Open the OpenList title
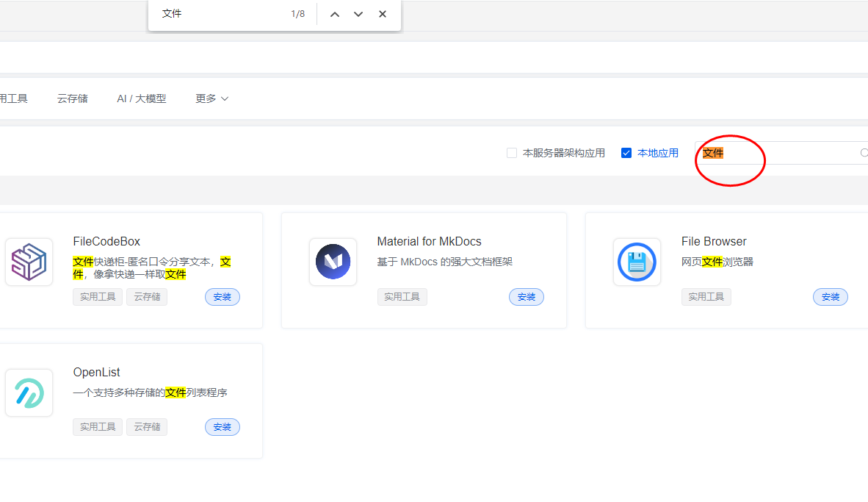This screenshot has height=502, width=868. click(97, 373)
